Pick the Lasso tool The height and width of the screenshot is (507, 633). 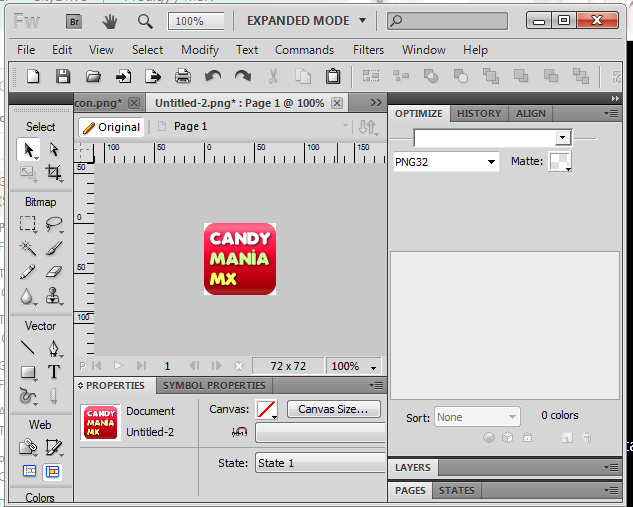pos(54,224)
